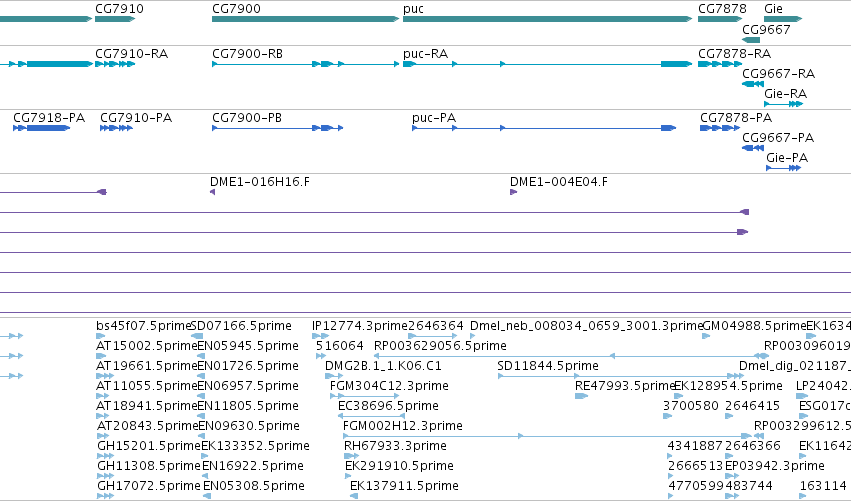Select the IP12774.3prime EST label
Viewport: 851px width, 501px height.
[x=359, y=326]
